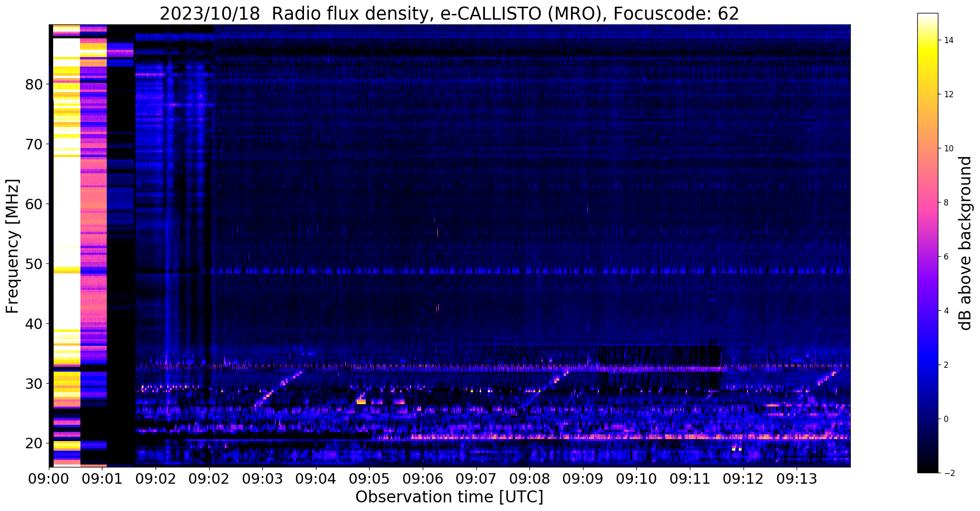The height and width of the screenshot is (511, 980).
Task: Click the plot title mentioning e-CALLISTO (MRO)
Action: 449,13
